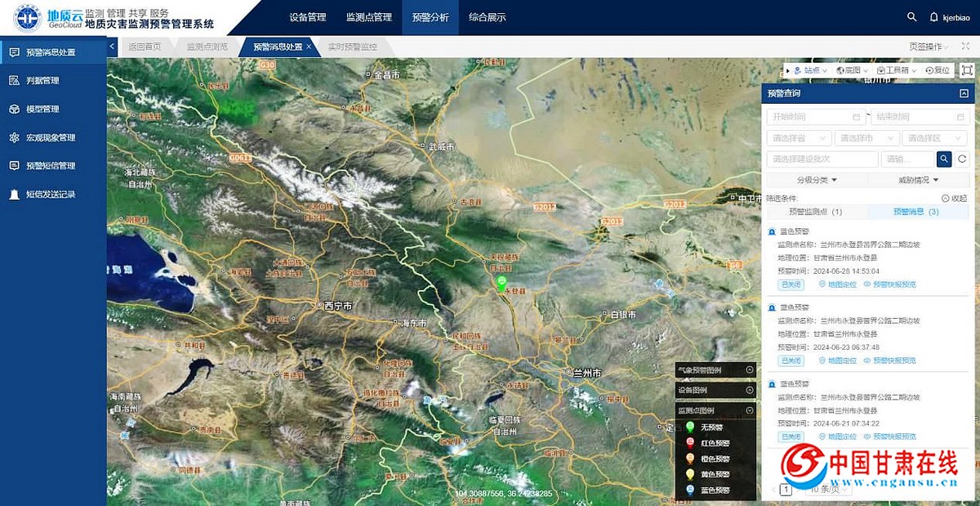Screen dimensions: 980x506
Task: Open the 综合展示 top menu
Action: pos(487,17)
